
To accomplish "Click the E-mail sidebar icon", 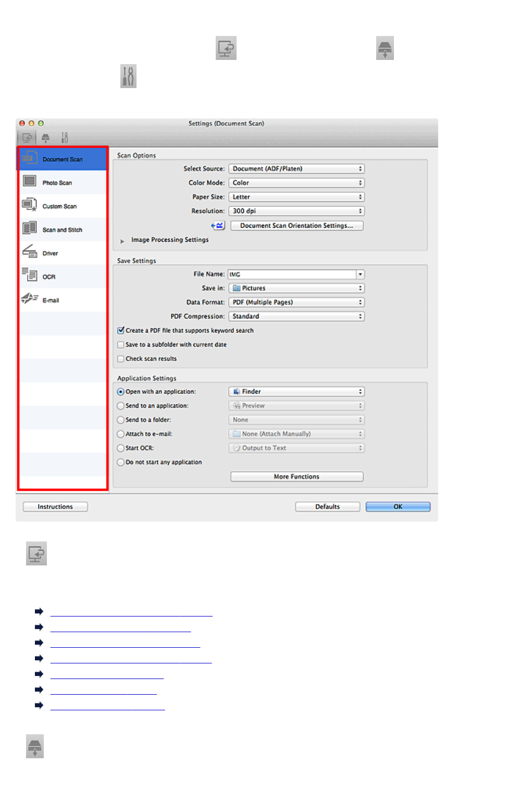I will point(29,298).
